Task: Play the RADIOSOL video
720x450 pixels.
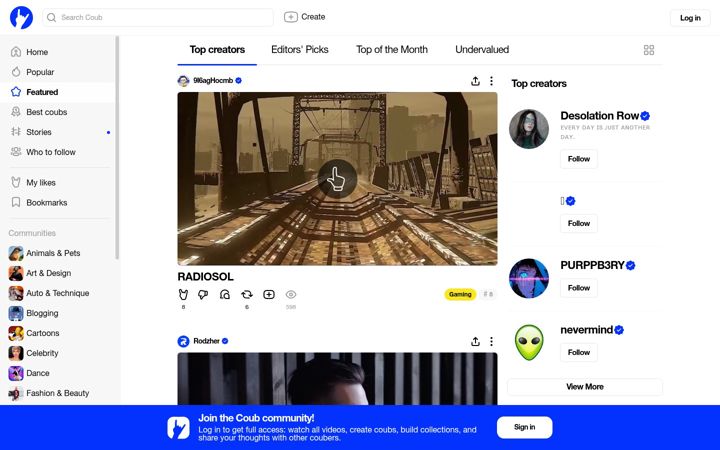Action: pos(337,179)
